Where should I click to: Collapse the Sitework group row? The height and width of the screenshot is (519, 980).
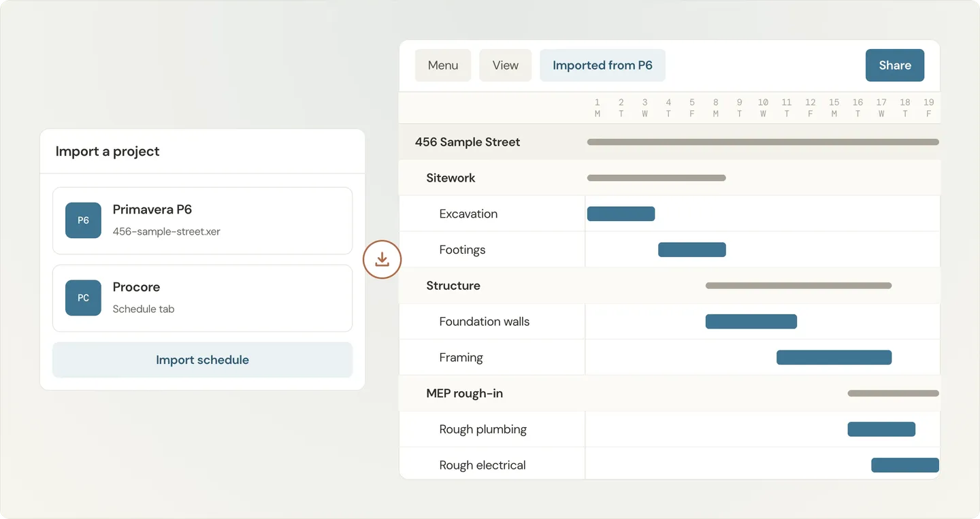pos(669,178)
